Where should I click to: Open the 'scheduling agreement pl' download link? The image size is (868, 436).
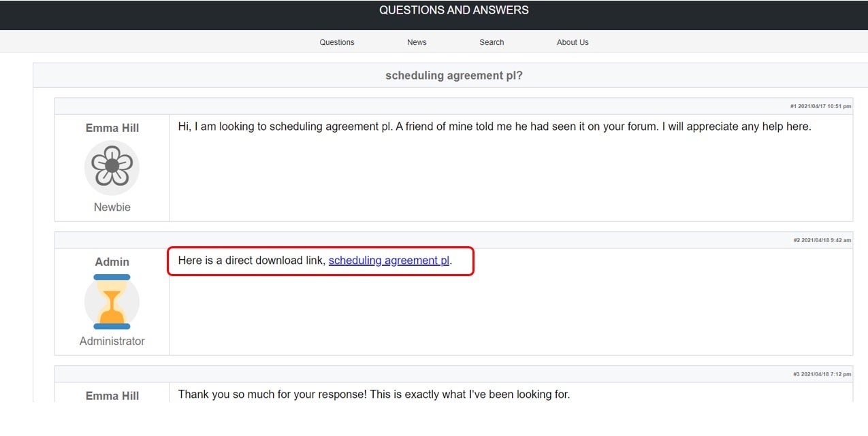tap(389, 261)
